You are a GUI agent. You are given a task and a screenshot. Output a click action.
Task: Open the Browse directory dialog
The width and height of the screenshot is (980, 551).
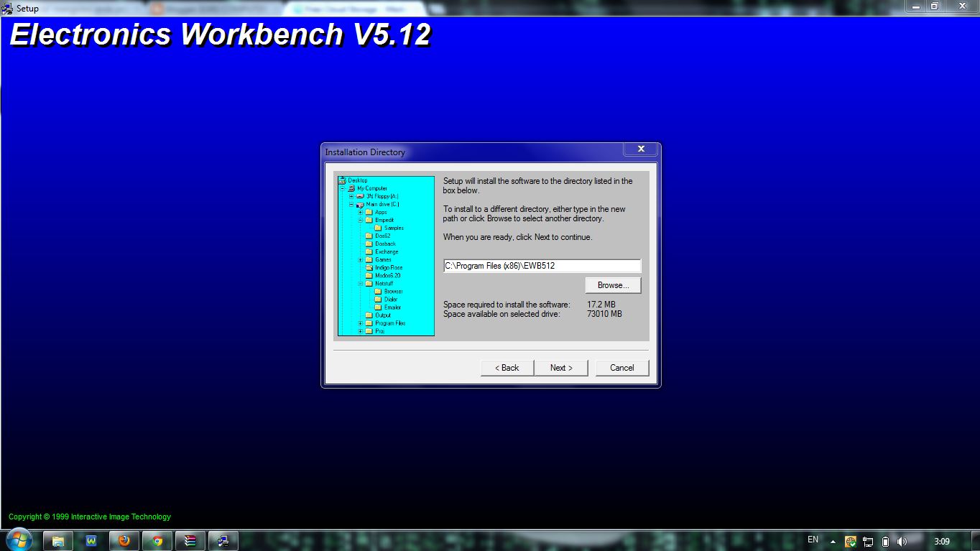(613, 285)
